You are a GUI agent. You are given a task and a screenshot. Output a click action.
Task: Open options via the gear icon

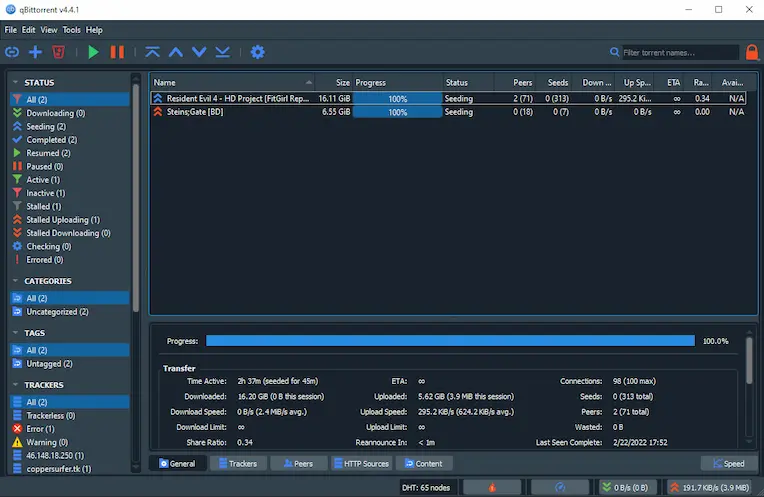[x=257, y=52]
